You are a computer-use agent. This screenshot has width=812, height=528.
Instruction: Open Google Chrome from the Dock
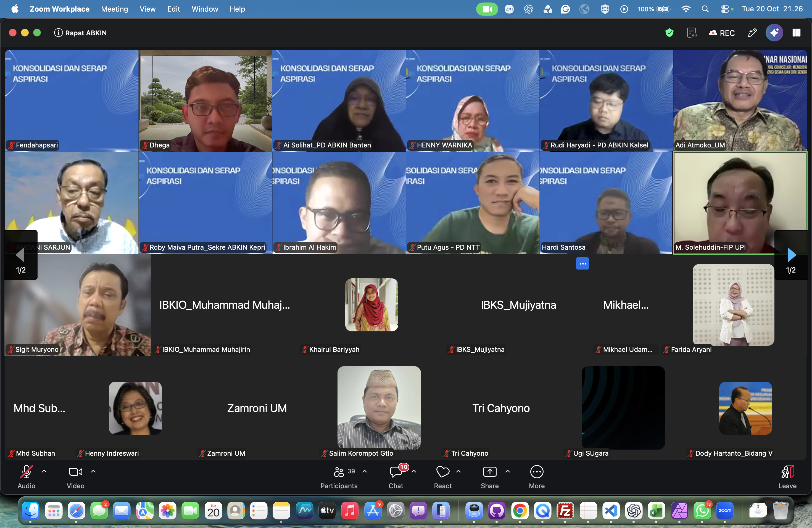coord(520,511)
